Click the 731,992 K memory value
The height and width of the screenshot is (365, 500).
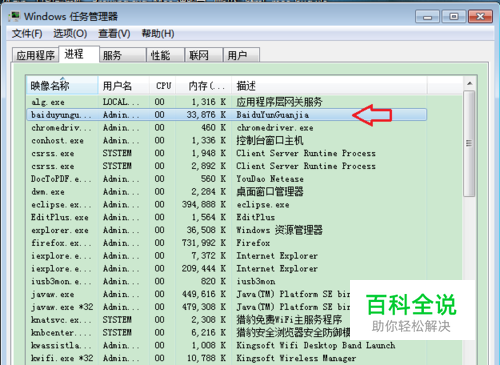[204, 243]
